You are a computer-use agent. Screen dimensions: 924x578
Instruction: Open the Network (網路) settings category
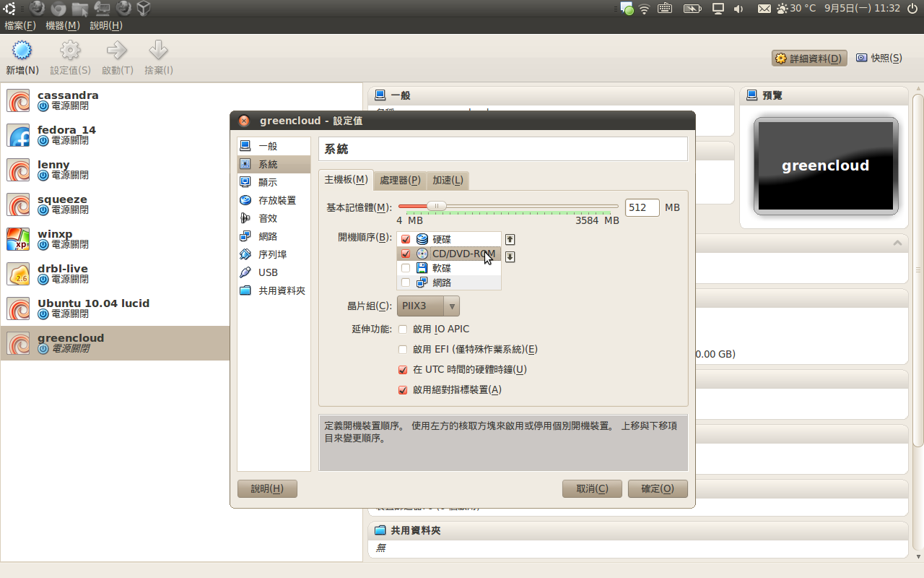(268, 236)
